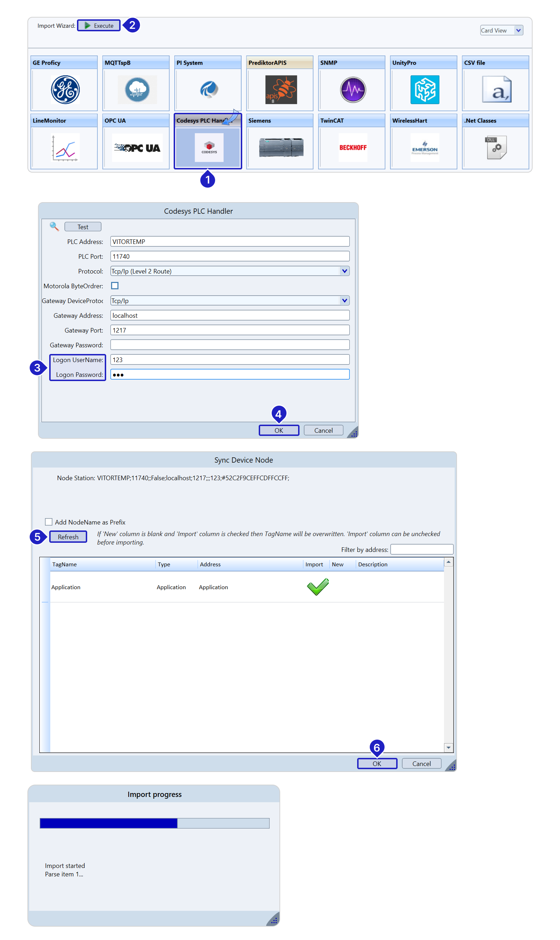This screenshot has width=560, height=940.
Task: Select the GE Proficy import card icon
Action: click(65, 89)
